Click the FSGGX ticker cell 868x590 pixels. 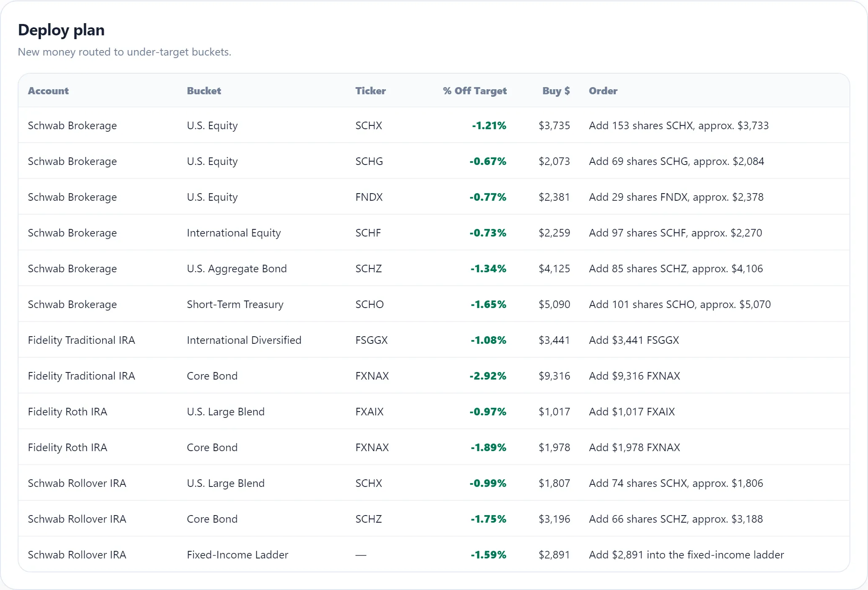[371, 340]
